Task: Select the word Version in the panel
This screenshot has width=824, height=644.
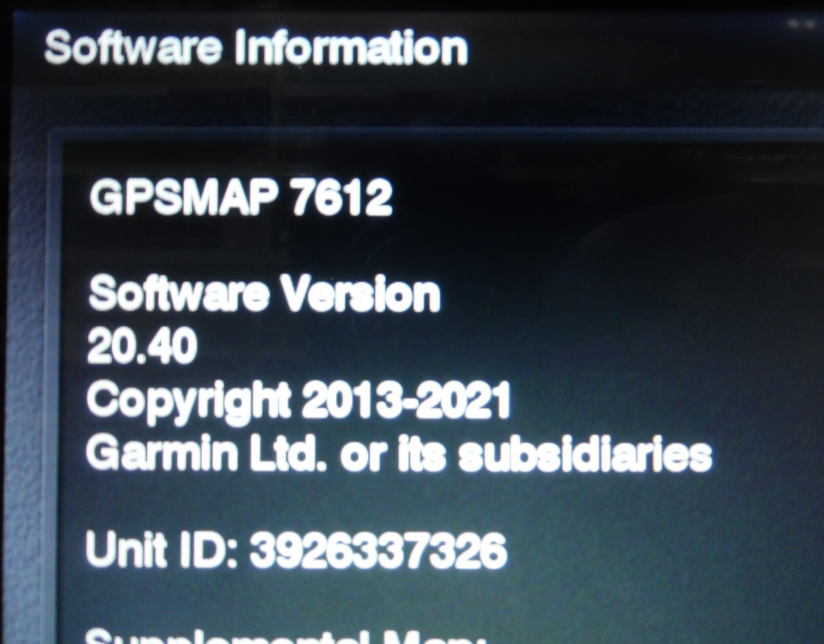Action: click(x=361, y=294)
